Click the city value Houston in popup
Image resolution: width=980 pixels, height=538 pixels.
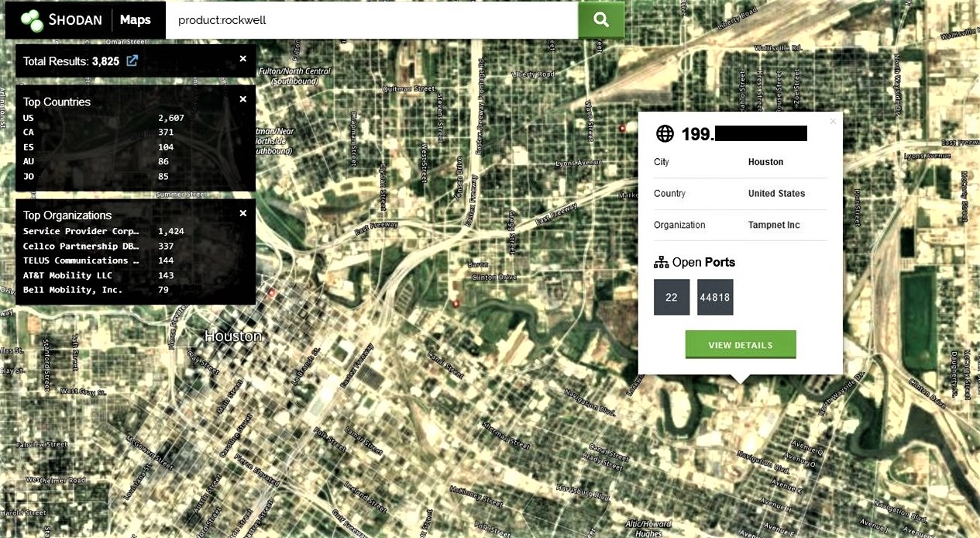765,162
